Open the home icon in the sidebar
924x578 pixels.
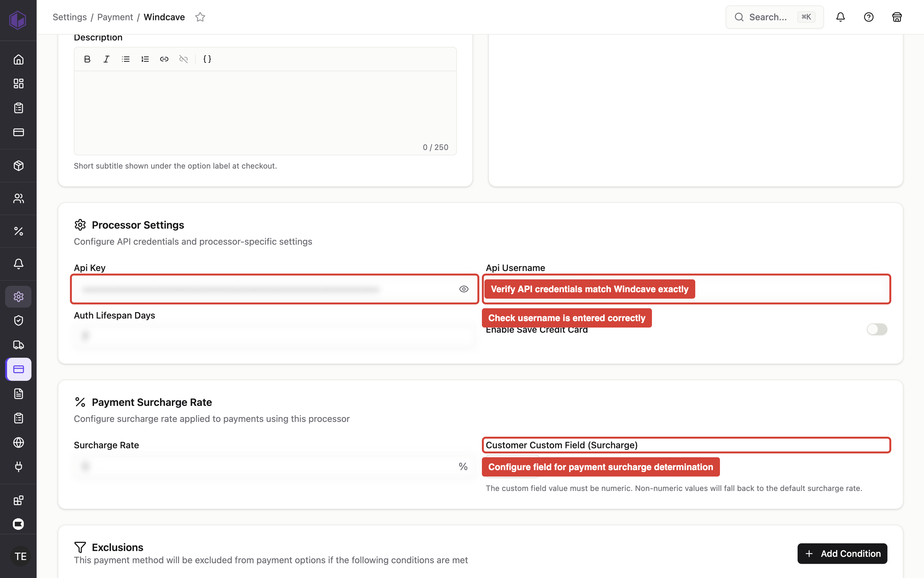point(18,60)
